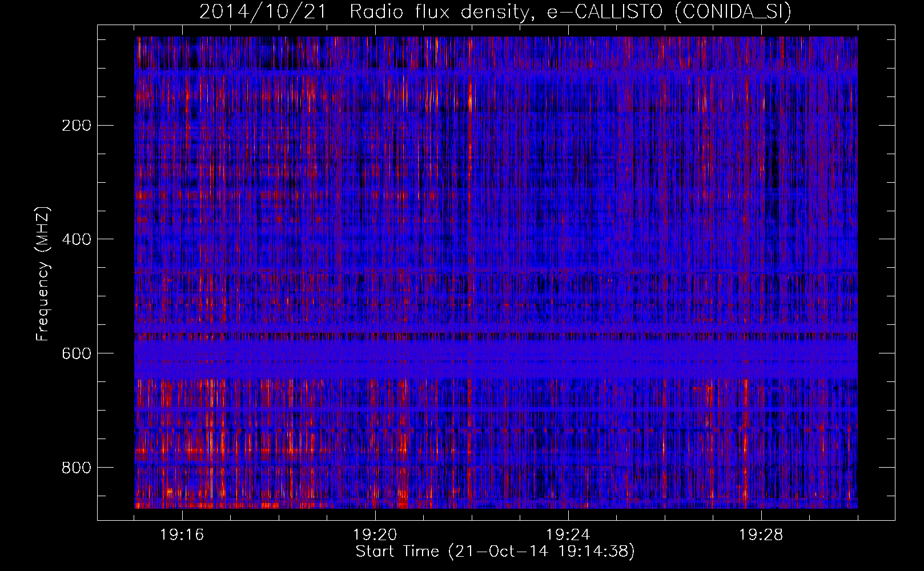This screenshot has width=924, height=571.
Task: Click the plot title with CONIDA_SI
Action: click(495, 11)
